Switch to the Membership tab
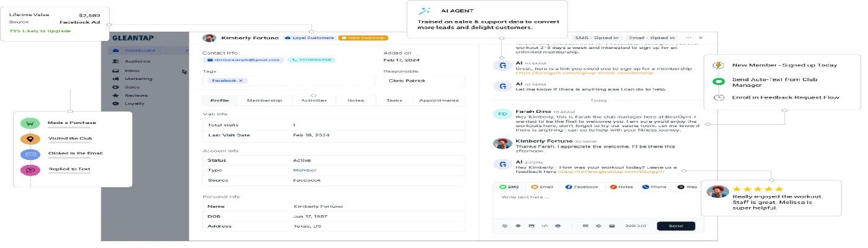Image resolution: width=868 pixels, height=248 pixels. tap(264, 100)
